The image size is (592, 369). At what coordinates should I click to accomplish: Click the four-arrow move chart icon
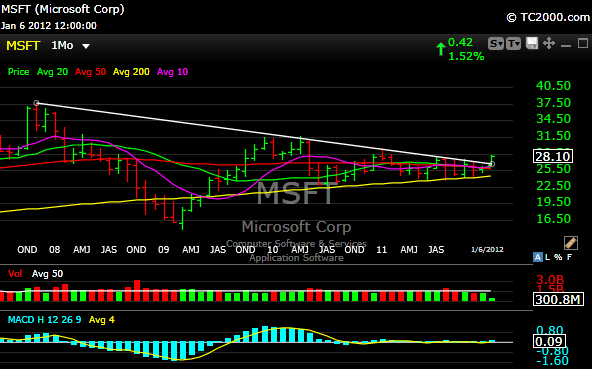pyautogui.click(x=549, y=43)
